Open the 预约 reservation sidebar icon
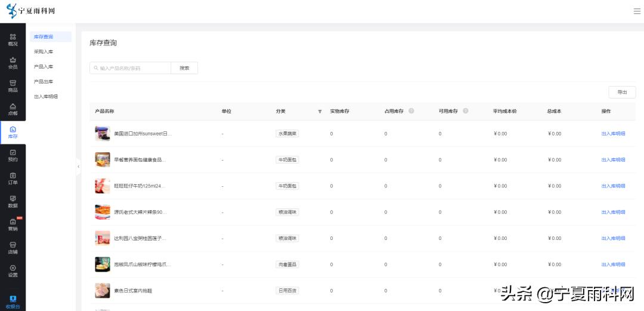Screen dimensions: 644x311 [x=13, y=155]
